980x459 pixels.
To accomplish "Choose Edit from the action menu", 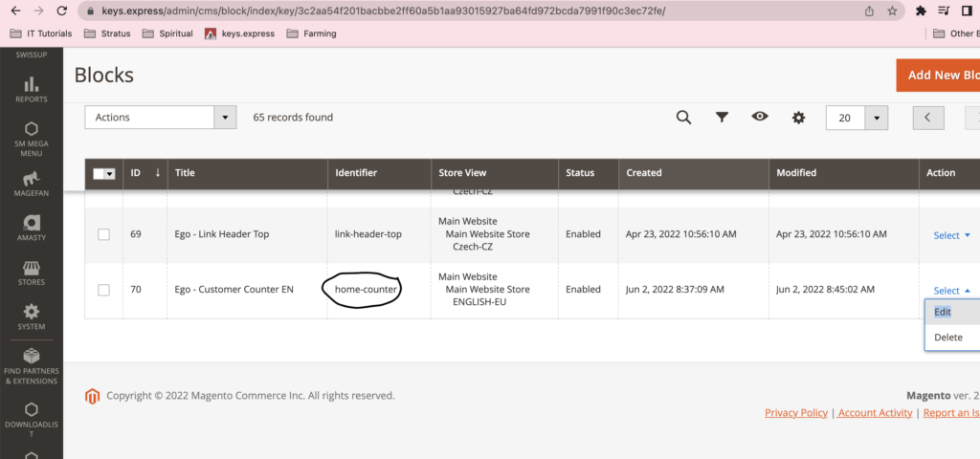I will click(943, 312).
